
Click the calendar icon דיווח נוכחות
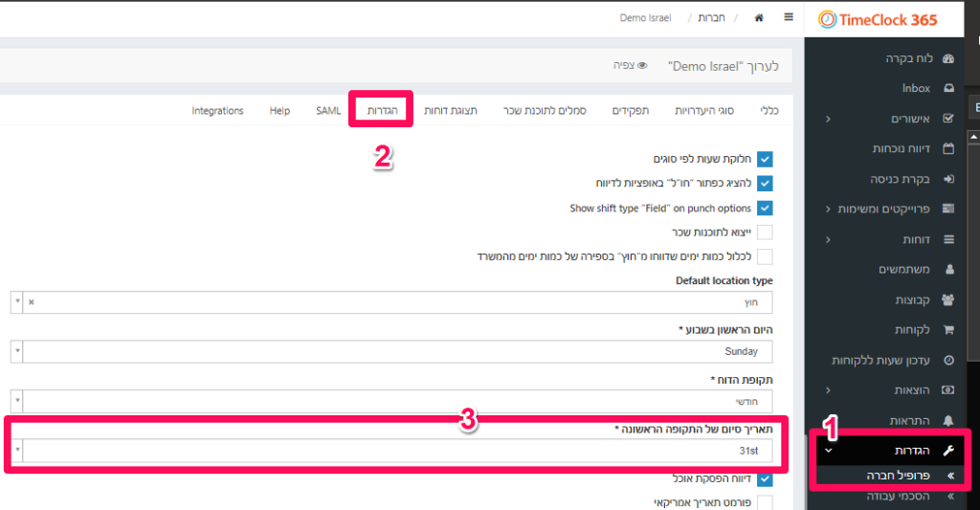(x=948, y=148)
